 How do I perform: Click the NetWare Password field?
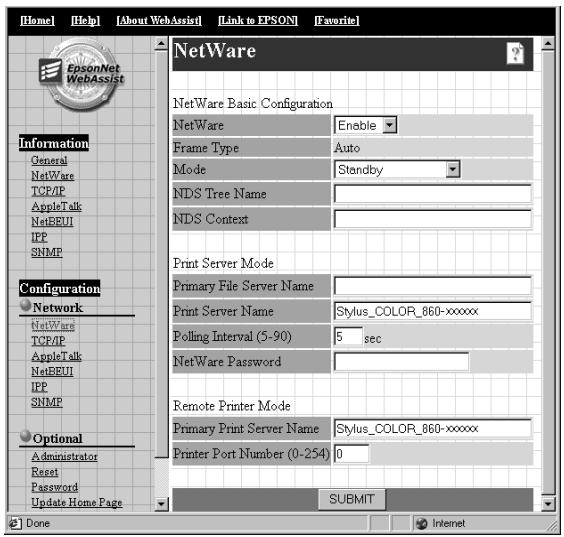click(401, 361)
